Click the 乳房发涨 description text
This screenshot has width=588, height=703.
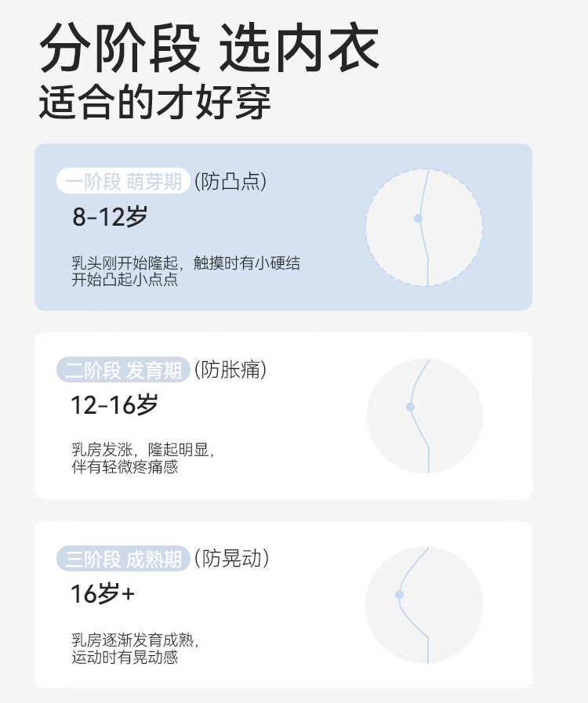143,458
